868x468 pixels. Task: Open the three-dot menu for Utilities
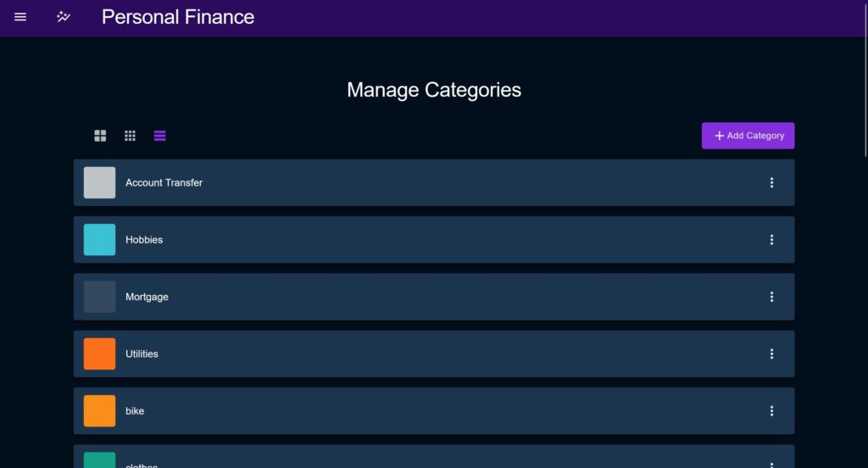pos(771,354)
